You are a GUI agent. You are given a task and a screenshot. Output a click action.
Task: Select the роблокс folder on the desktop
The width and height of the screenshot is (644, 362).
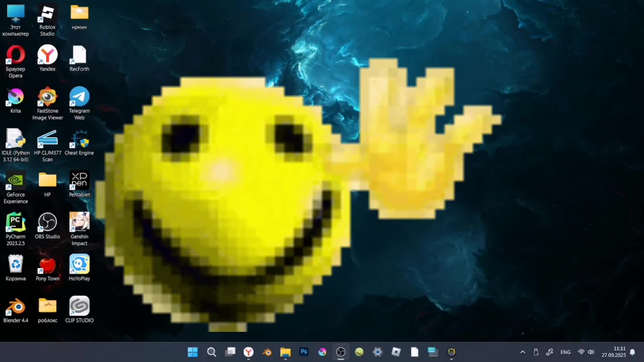47,310
